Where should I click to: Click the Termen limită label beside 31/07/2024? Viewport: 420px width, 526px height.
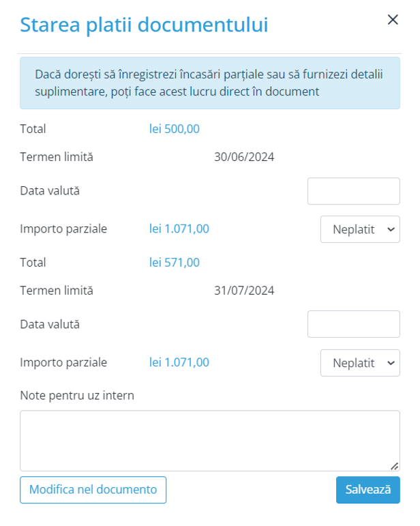57,291
